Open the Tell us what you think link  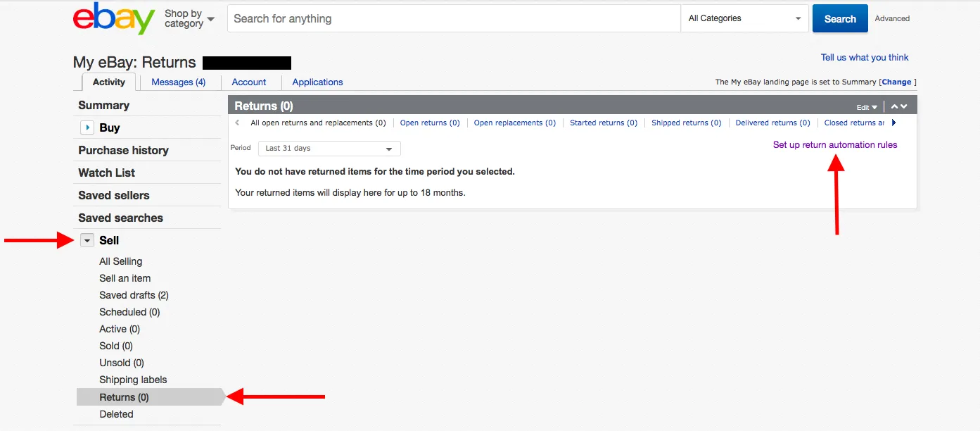[865, 58]
